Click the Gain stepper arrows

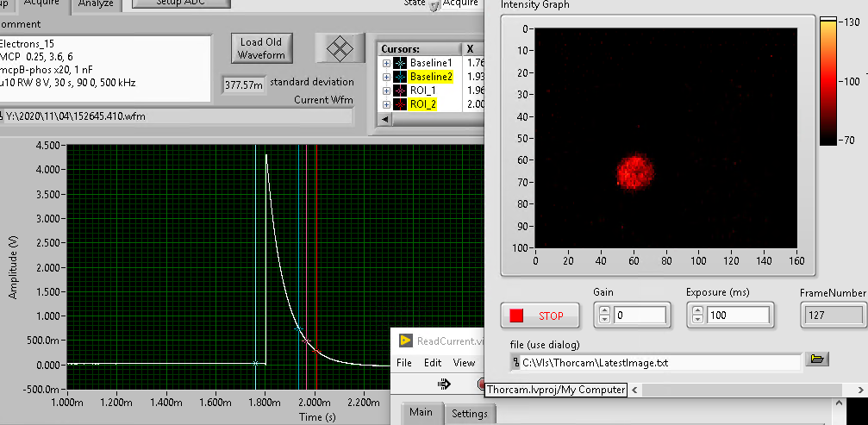click(x=603, y=316)
